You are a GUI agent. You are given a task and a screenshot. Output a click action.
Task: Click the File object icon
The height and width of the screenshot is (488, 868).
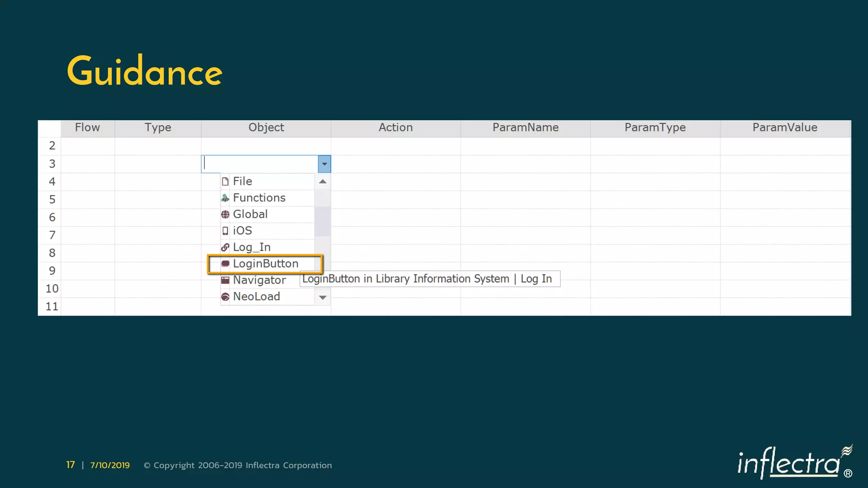[225, 181]
